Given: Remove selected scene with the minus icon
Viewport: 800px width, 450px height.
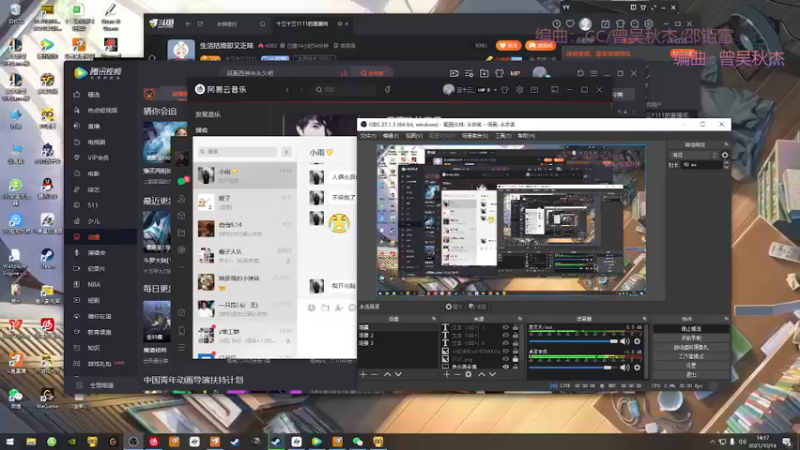Looking at the screenshot, I should 374,374.
